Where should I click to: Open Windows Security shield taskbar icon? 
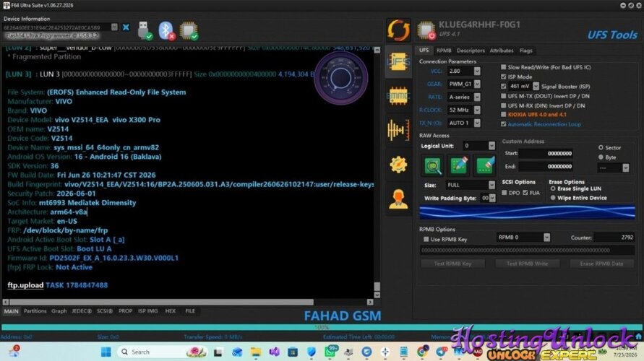coord(312,352)
